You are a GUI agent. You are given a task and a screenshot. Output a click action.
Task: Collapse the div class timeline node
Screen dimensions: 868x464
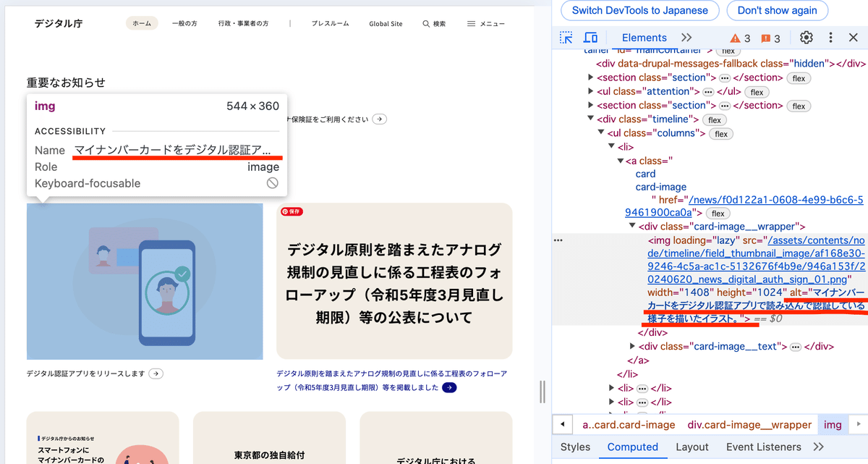coord(591,119)
